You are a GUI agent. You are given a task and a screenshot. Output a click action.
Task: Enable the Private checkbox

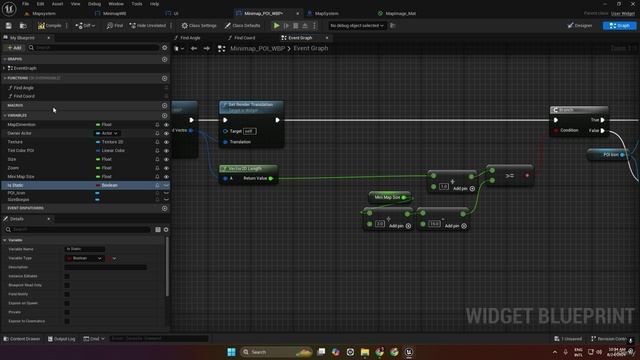[67, 312]
